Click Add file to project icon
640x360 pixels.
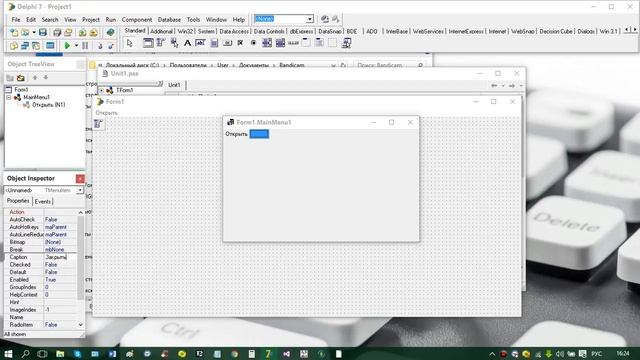click(82, 32)
